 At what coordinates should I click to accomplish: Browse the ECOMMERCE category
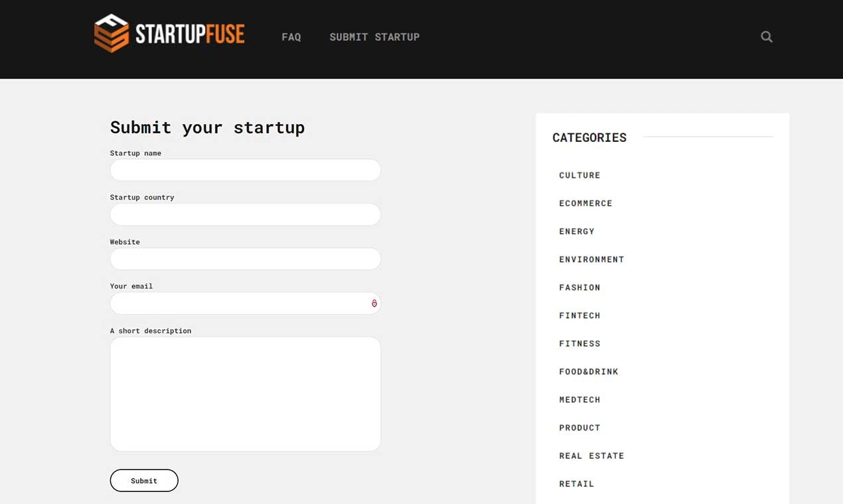[x=585, y=203]
